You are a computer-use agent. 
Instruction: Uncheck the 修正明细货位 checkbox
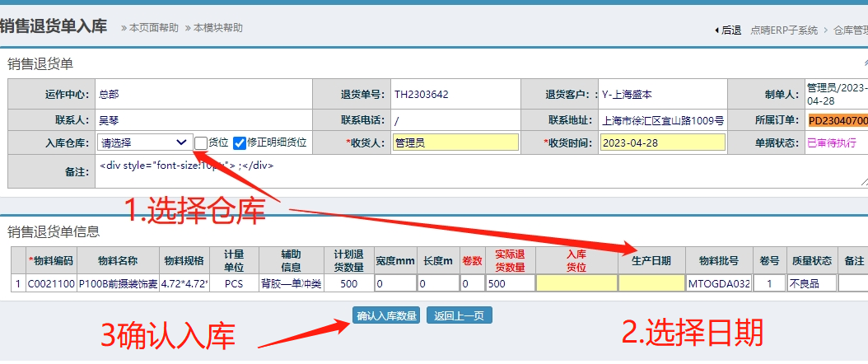point(240,142)
